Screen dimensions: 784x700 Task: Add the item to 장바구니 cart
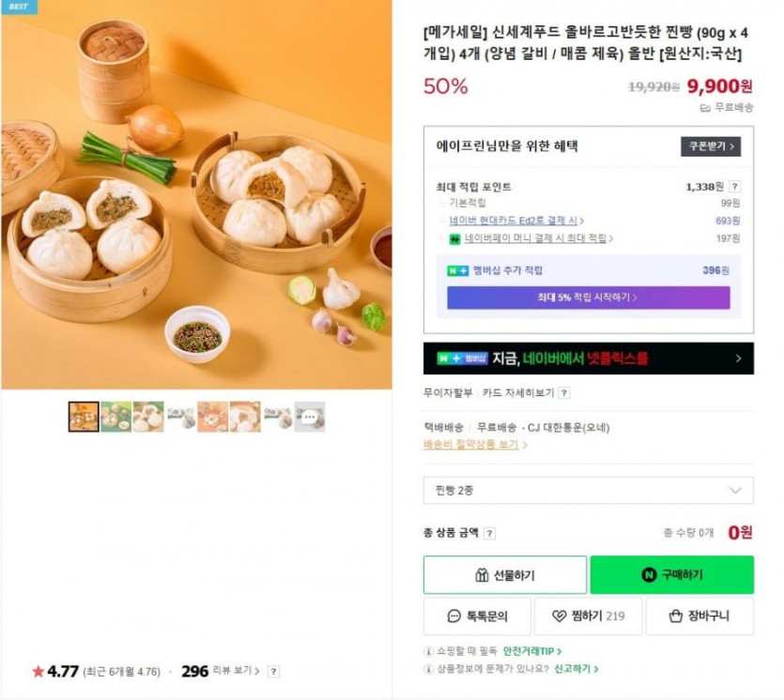pyautogui.click(x=699, y=616)
